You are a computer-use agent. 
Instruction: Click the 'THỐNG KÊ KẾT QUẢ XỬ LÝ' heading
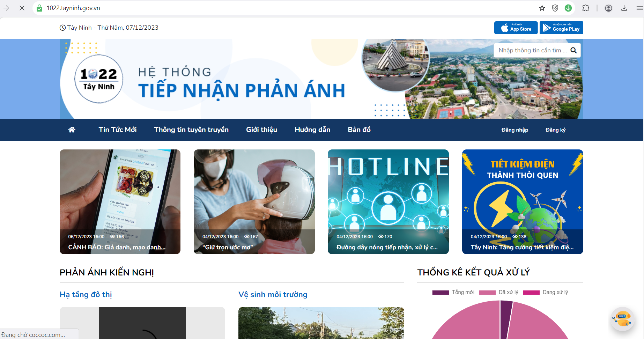[474, 272]
